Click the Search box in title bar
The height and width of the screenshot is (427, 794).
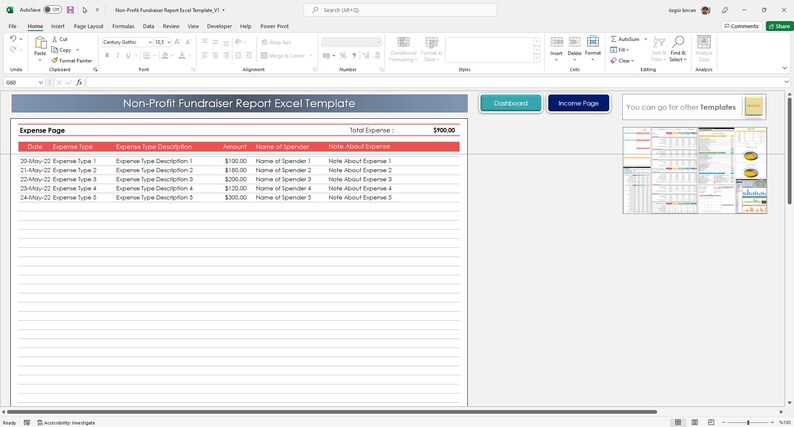pyautogui.click(x=400, y=10)
